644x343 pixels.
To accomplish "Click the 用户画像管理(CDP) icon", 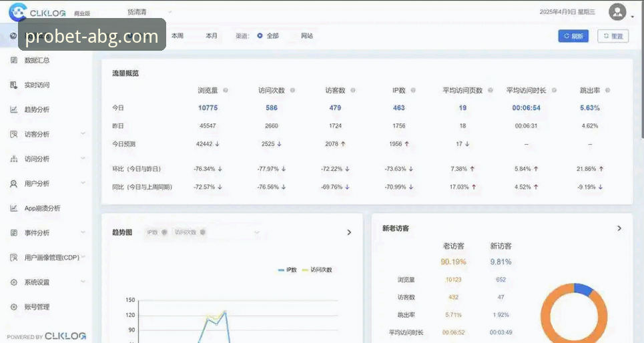I will [x=13, y=257].
